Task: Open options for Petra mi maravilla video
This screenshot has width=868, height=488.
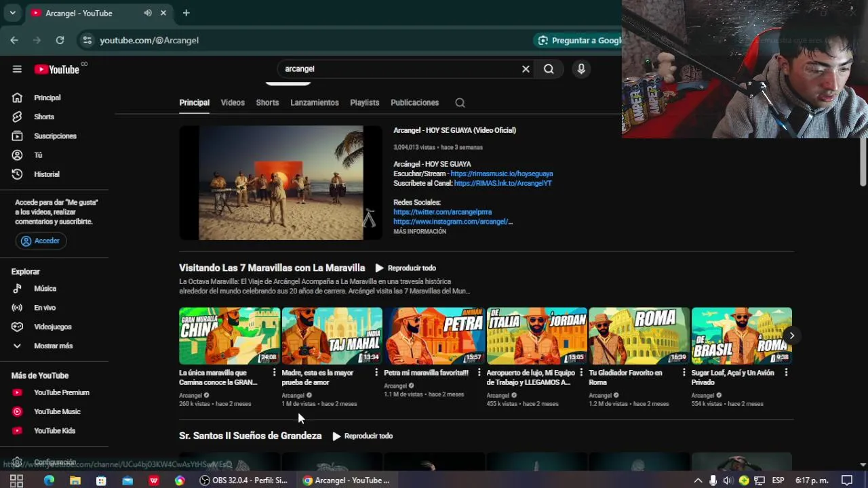Action: tap(479, 373)
